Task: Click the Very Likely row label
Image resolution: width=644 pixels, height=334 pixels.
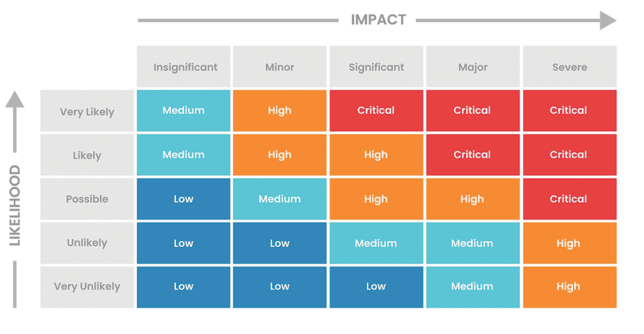Action: [87, 111]
